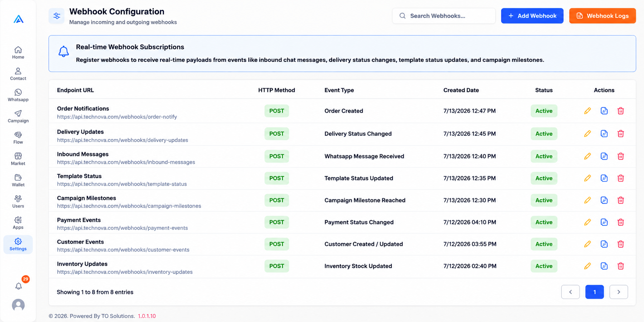Click the Add Webhook button
Image resolution: width=644 pixels, height=322 pixels.
[532, 16]
